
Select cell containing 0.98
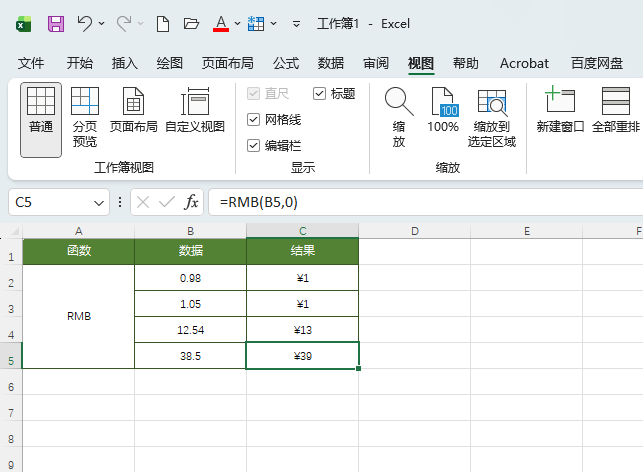(191, 278)
